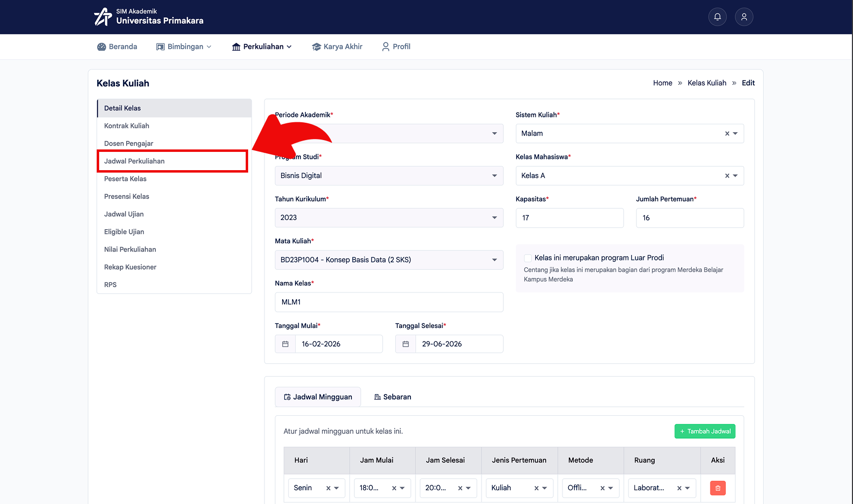
Task: Clear the Kuliah meeting type value
Action: [536, 488]
